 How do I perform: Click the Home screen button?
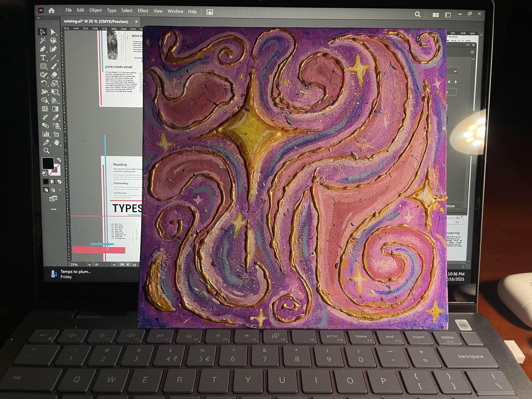click(51, 11)
